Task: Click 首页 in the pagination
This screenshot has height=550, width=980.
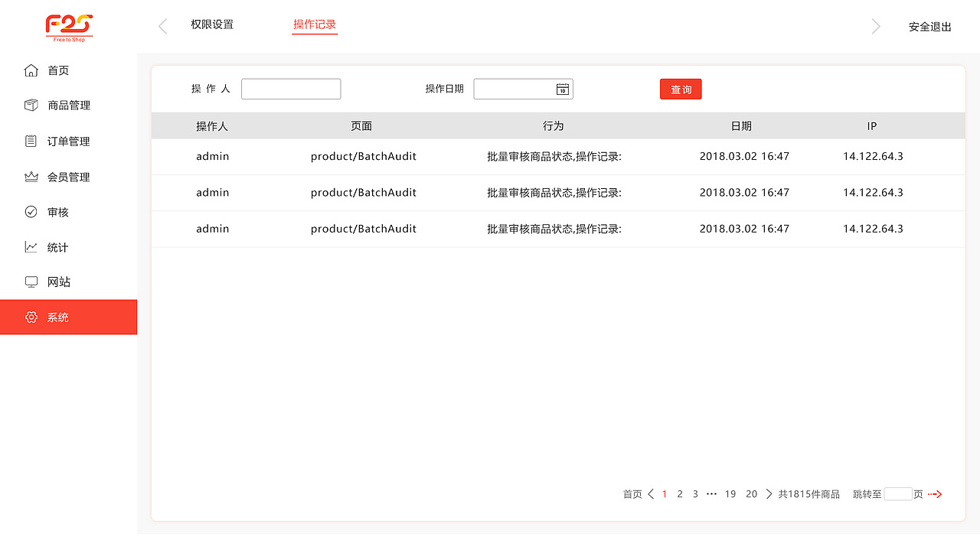Action: 632,494
